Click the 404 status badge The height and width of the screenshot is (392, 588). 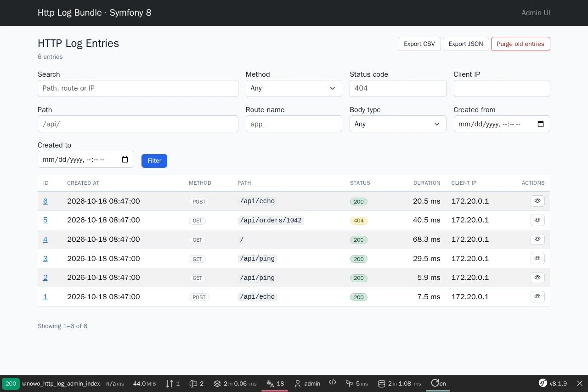[359, 221]
